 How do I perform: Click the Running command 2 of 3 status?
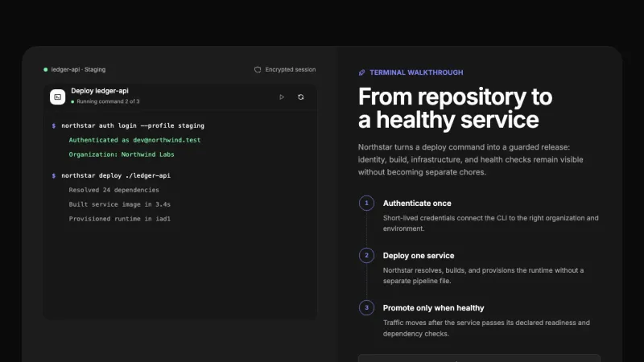pos(108,101)
